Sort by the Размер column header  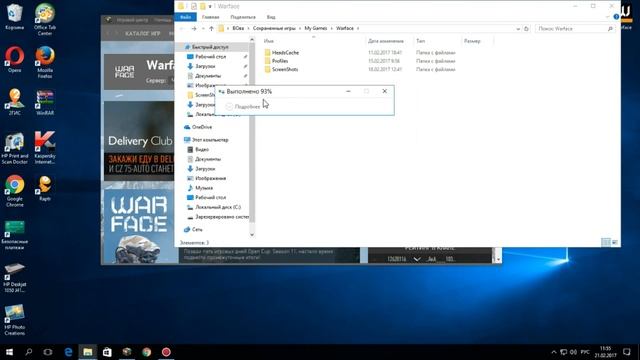point(472,41)
